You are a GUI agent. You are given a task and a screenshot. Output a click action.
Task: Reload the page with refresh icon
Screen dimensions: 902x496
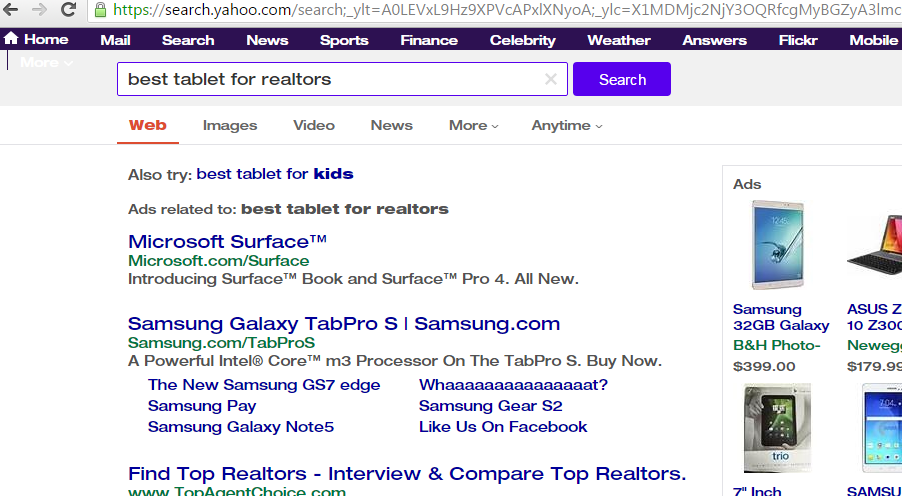[68, 9]
